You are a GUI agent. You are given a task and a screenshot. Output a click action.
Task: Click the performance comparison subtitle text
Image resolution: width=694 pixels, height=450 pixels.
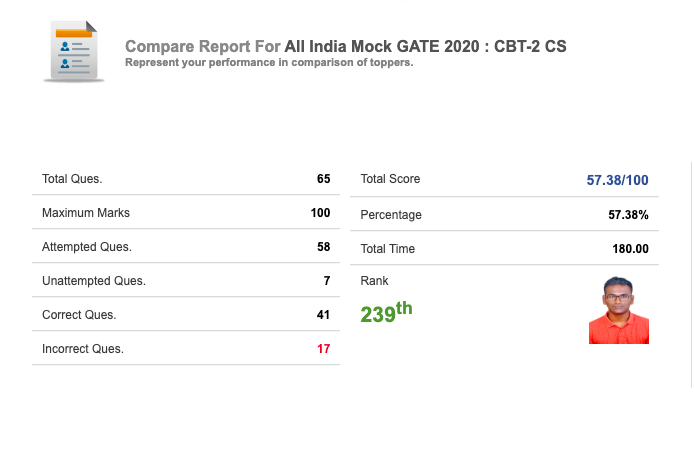coord(269,62)
